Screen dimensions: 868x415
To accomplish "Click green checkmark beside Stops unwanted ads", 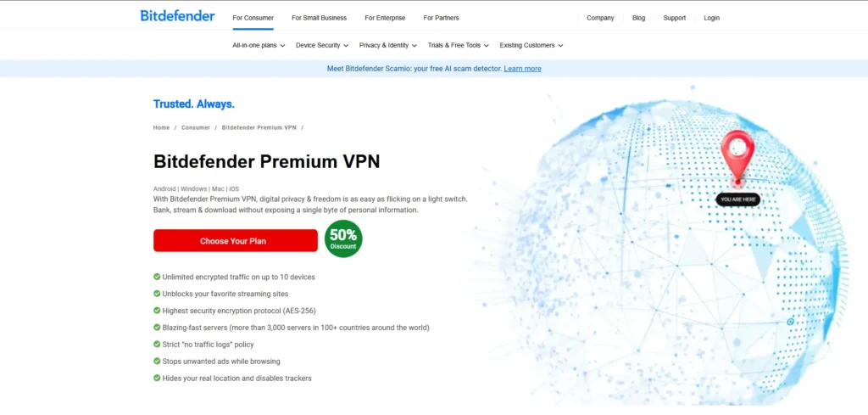I will (157, 362).
